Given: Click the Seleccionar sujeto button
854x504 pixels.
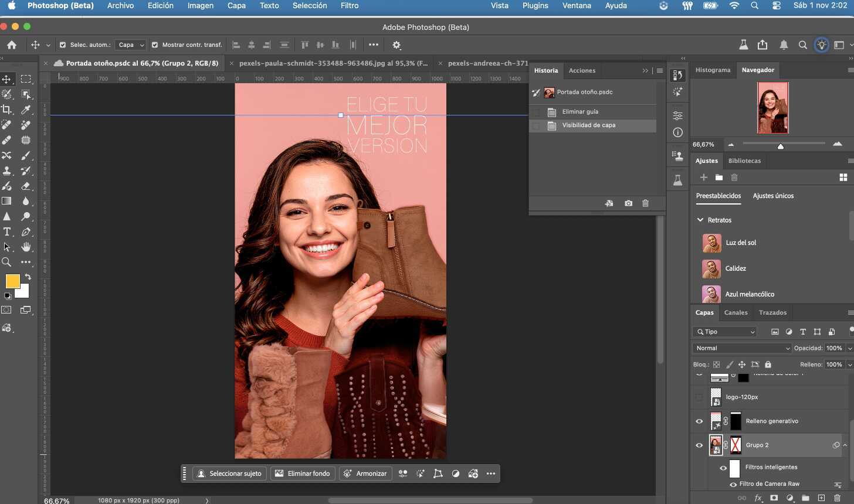Looking at the screenshot, I should 229,474.
